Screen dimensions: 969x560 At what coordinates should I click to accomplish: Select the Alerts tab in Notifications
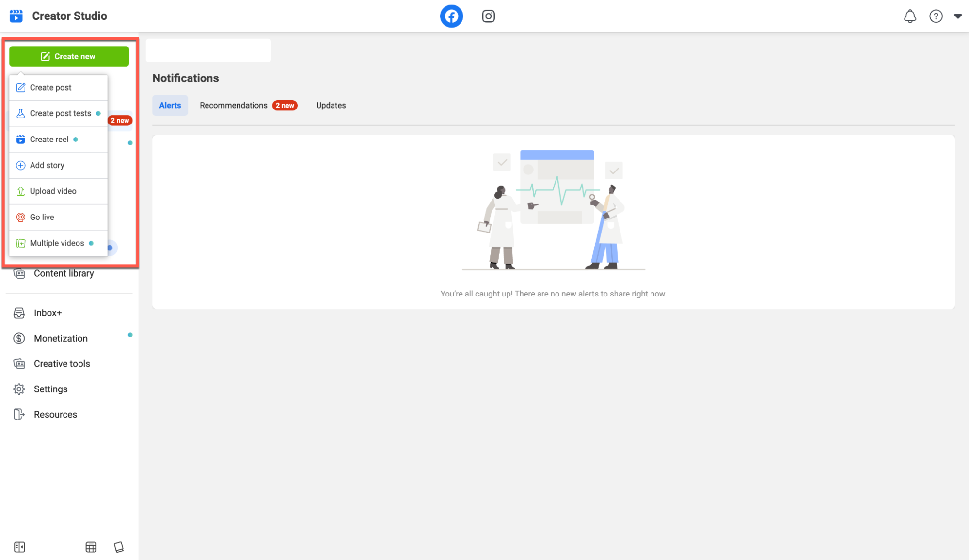pyautogui.click(x=170, y=105)
